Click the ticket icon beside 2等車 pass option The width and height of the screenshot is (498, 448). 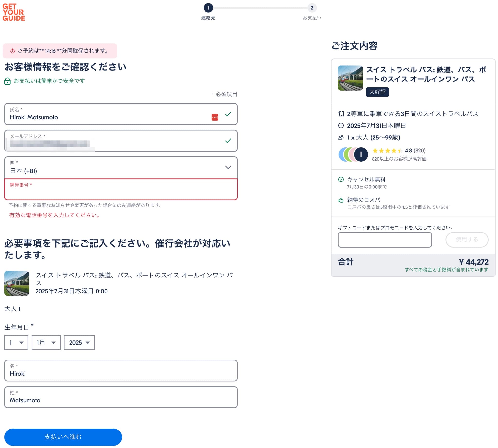pyautogui.click(x=341, y=114)
